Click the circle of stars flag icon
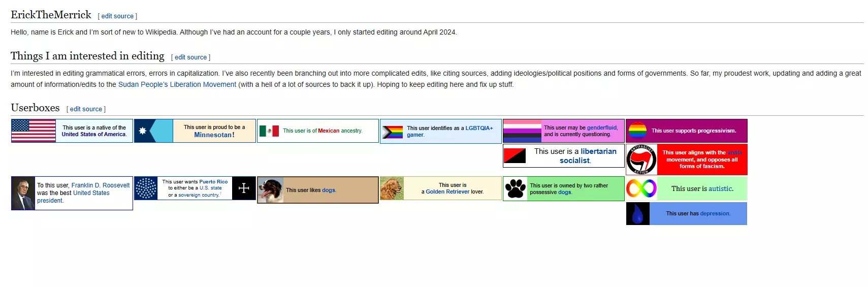868x287 pixels. [146, 188]
